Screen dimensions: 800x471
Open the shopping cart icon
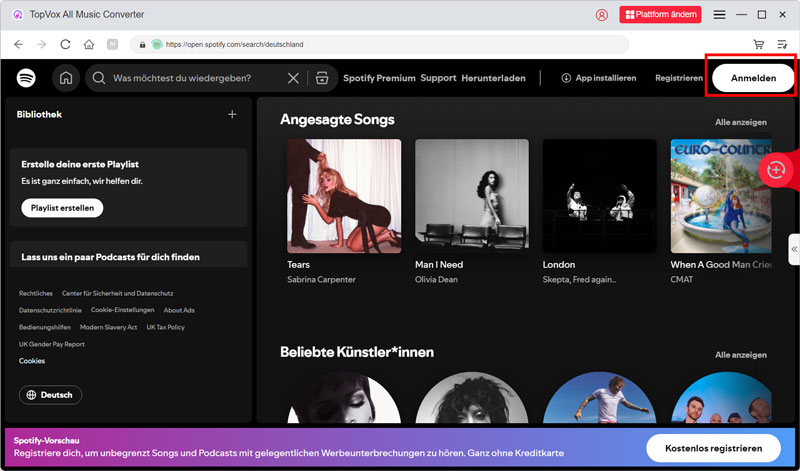tap(759, 44)
